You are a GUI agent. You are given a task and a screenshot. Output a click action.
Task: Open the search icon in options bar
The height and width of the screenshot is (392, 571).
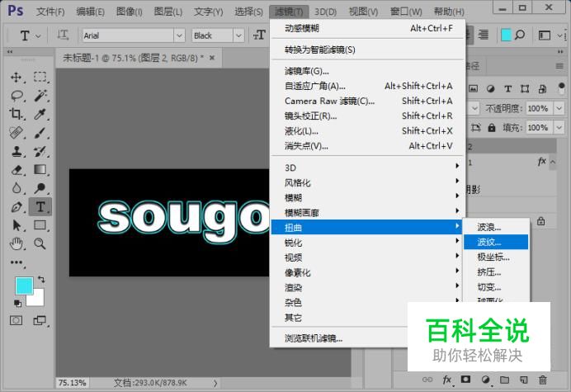coord(520,35)
